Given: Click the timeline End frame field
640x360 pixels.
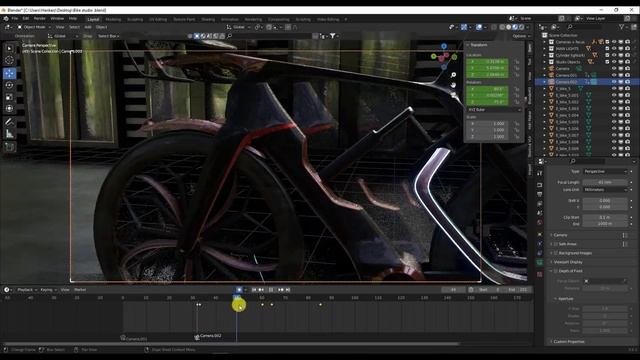Looking at the screenshot, I should pyautogui.click(x=518, y=290).
